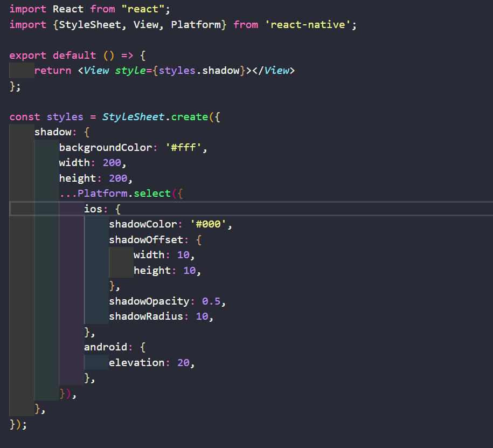Click the arrow '=>' in the export line
This screenshot has width=493, height=448.
coord(127,56)
